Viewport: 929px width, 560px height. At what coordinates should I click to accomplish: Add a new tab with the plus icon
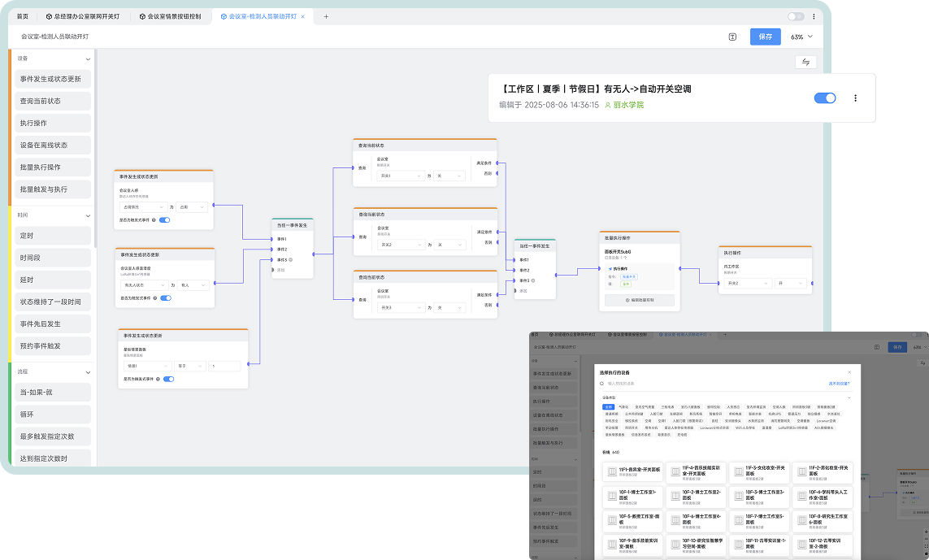coord(327,16)
